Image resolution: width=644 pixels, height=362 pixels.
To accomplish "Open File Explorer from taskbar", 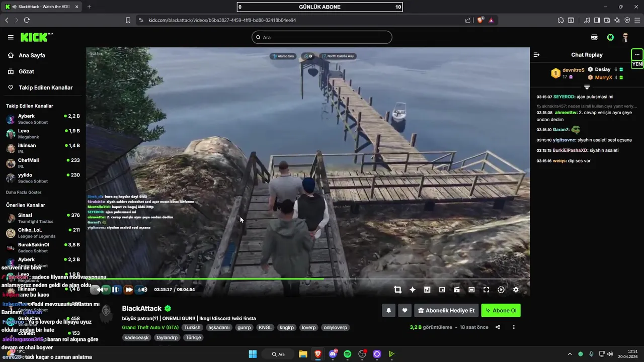I will tap(303, 354).
